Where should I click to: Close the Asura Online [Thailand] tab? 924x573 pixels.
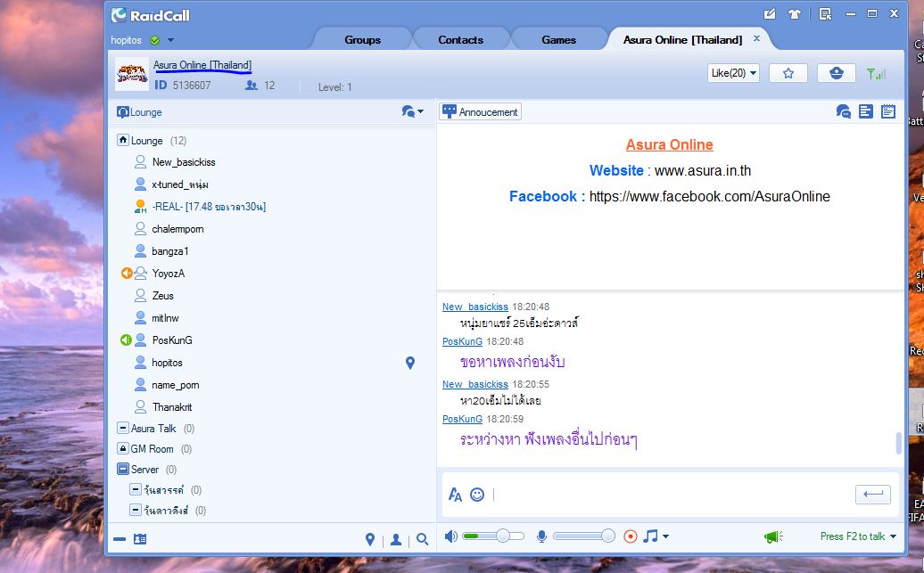click(x=756, y=38)
